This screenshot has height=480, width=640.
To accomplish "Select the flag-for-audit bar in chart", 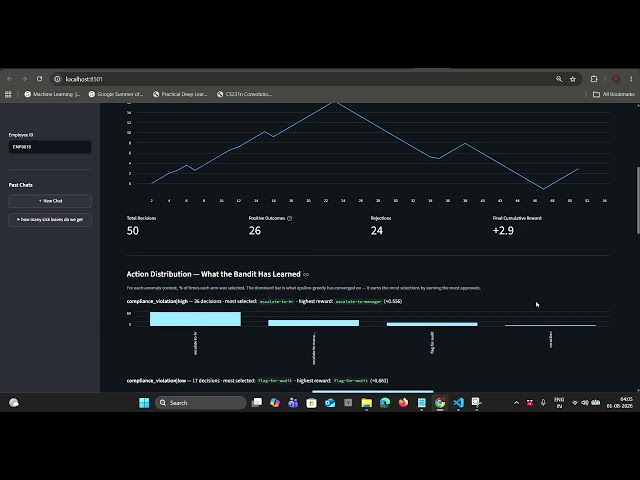I will tap(432, 324).
